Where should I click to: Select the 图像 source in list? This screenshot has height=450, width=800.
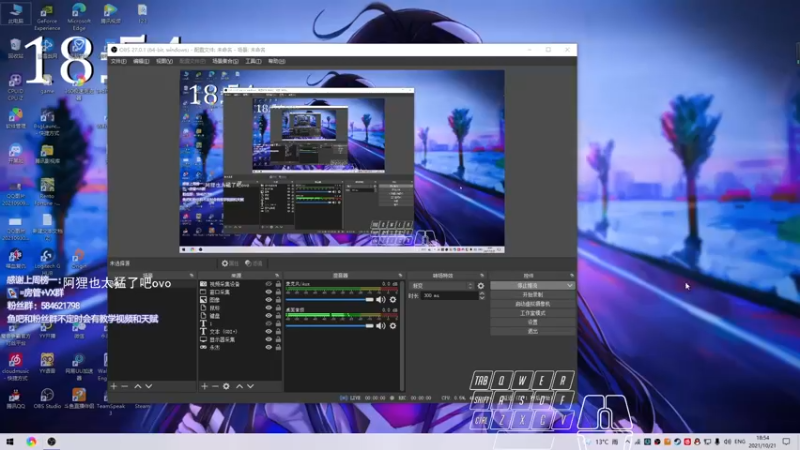(216, 300)
